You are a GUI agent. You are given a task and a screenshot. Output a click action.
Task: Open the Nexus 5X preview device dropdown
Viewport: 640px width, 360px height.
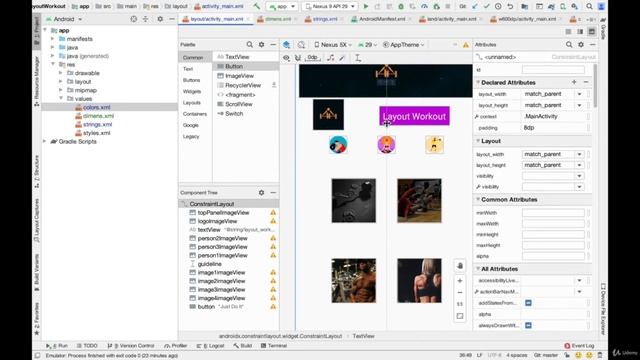pyautogui.click(x=333, y=45)
